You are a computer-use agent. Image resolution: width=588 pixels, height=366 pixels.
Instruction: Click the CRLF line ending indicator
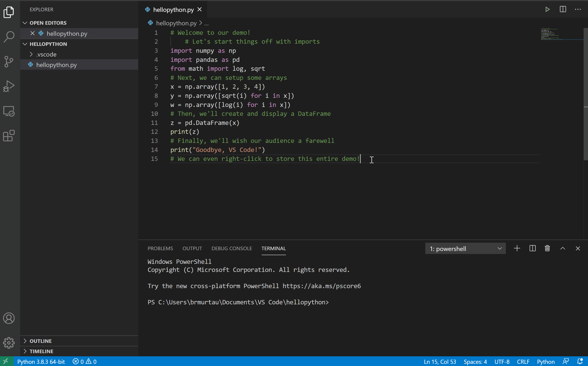pyautogui.click(x=523, y=362)
